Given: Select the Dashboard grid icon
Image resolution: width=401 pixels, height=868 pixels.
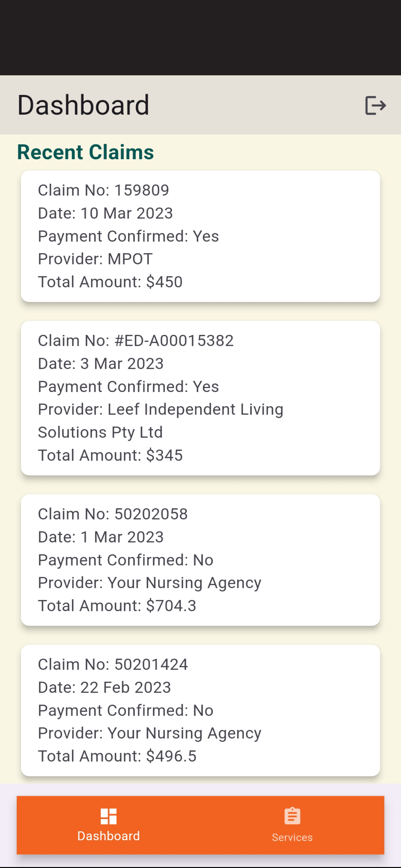Looking at the screenshot, I should coord(108,816).
